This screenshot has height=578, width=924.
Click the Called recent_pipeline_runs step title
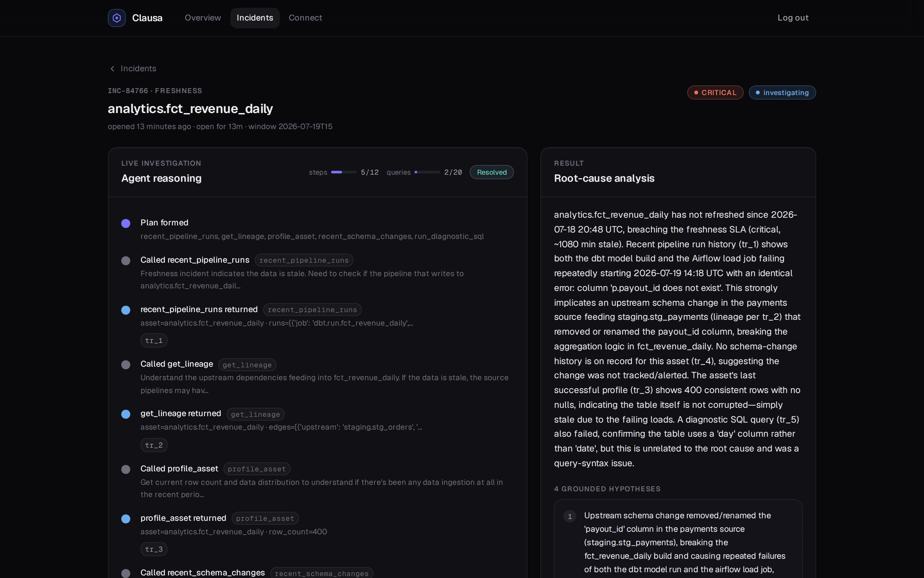pyautogui.click(x=195, y=260)
